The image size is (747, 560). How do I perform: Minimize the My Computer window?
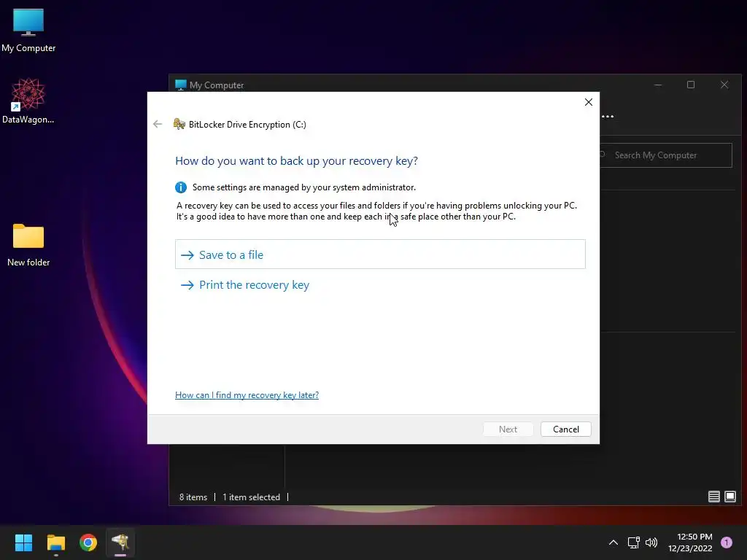pyautogui.click(x=657, y=85)
